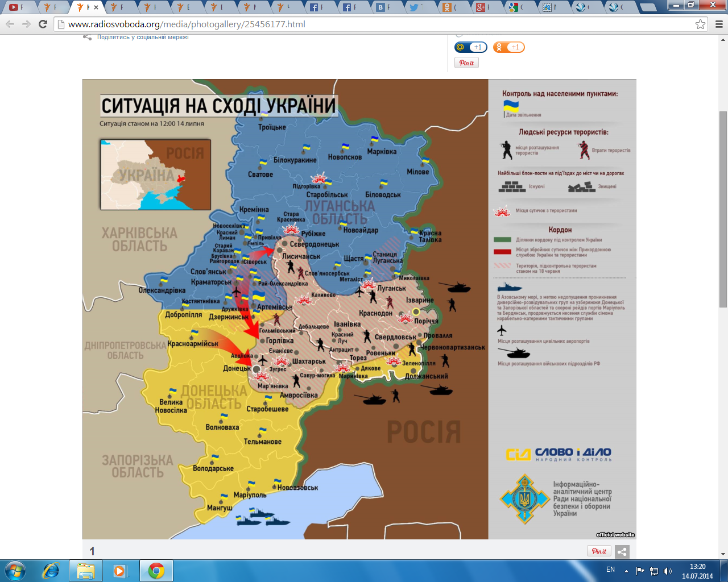Click the Mail.ru +1 share button
The width and height of the screenshot is (728, 582).
(x=471, y=47)
